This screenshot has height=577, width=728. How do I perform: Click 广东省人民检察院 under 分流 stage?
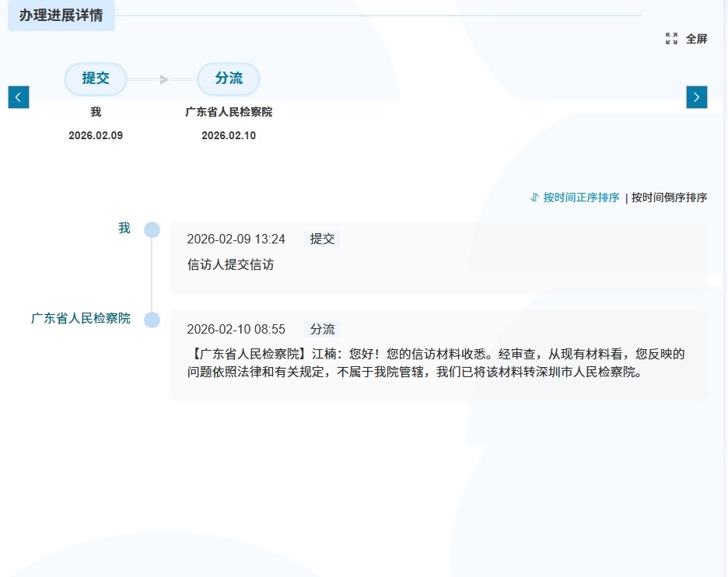coord(229,112)
